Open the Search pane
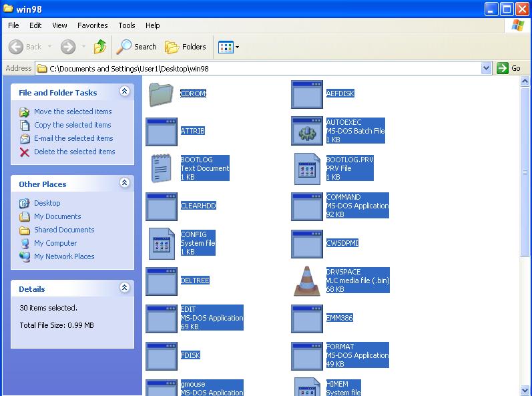Screen dimensions: 532x396 coord(136,47)
